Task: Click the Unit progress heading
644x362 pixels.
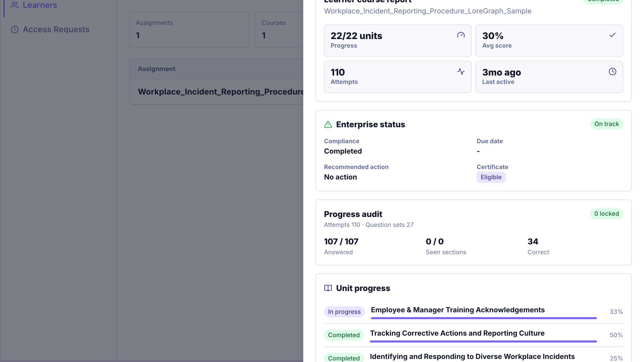Action: pyautogui.click(x=363, y=288)
